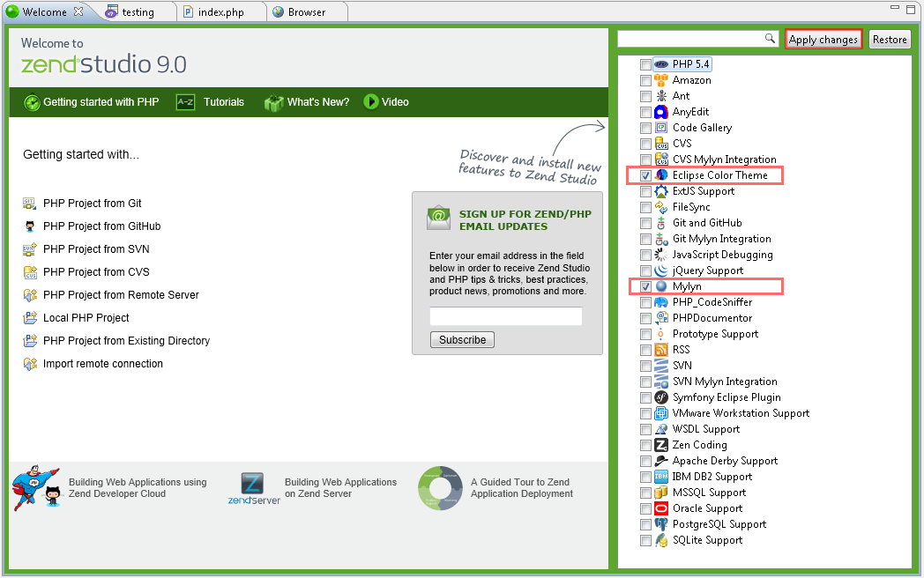Click the Amazon feature icon

(x=661, y=80)
